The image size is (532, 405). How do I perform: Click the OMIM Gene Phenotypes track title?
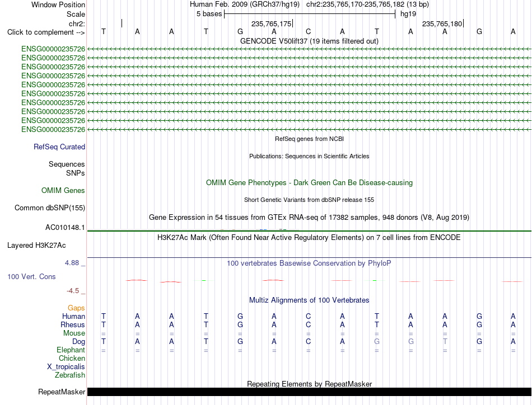point(310,183)
